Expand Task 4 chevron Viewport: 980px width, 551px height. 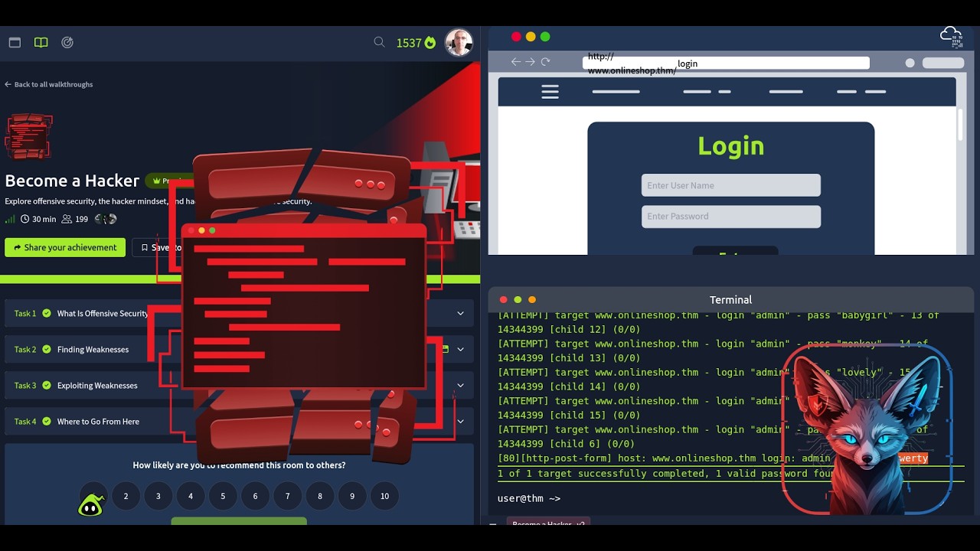tap(460, 421)
